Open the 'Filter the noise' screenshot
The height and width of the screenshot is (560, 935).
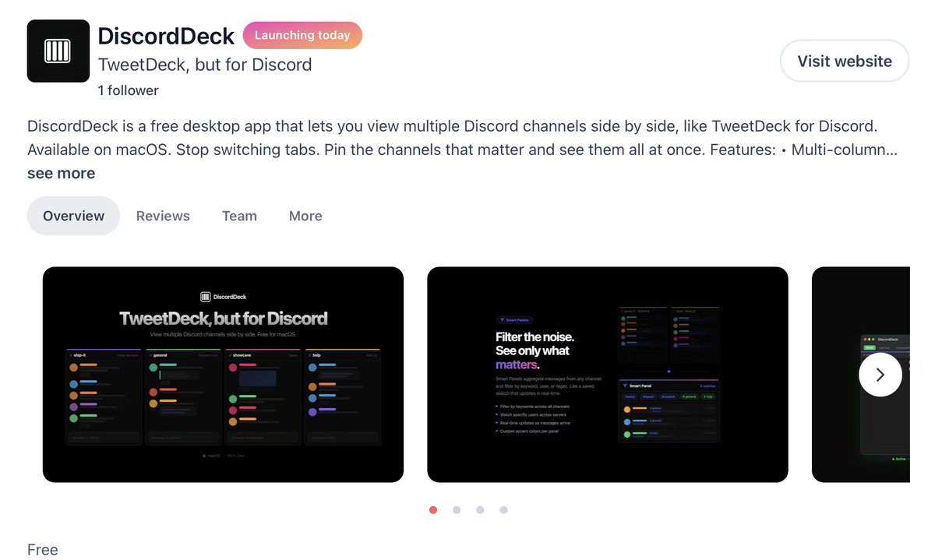point(607,374)
